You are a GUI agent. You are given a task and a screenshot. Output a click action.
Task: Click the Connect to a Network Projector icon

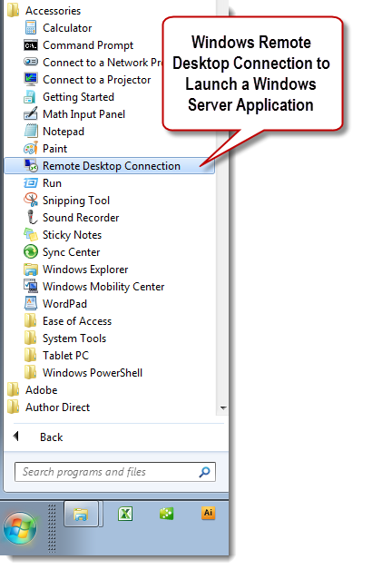click(31, 62)
